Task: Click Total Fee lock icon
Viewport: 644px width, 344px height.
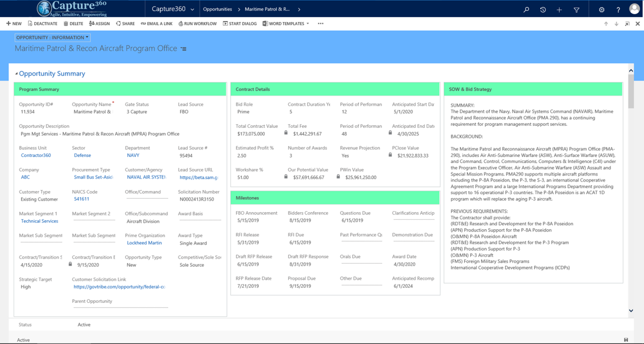Action: coord(286,133)
